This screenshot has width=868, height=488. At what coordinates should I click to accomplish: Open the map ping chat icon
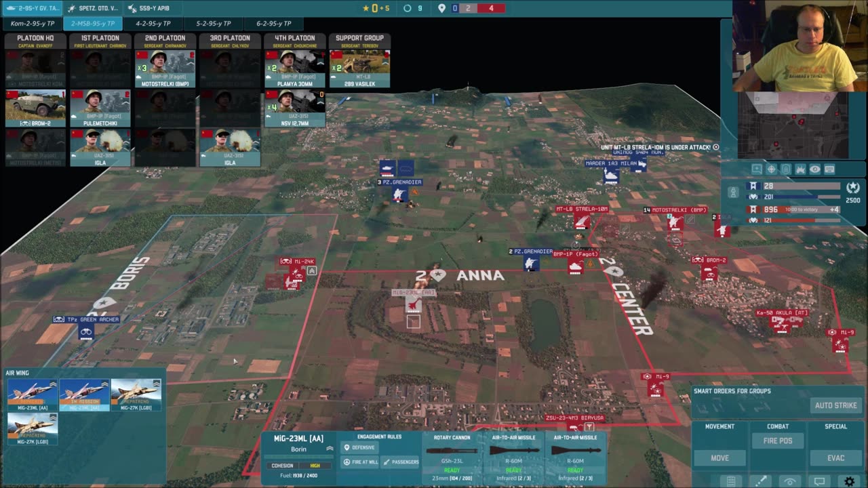tap(757, 169)
